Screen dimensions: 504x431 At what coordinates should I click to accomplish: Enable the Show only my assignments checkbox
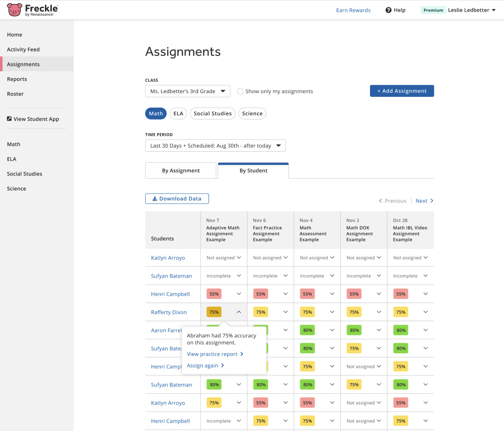click(240, 91)
